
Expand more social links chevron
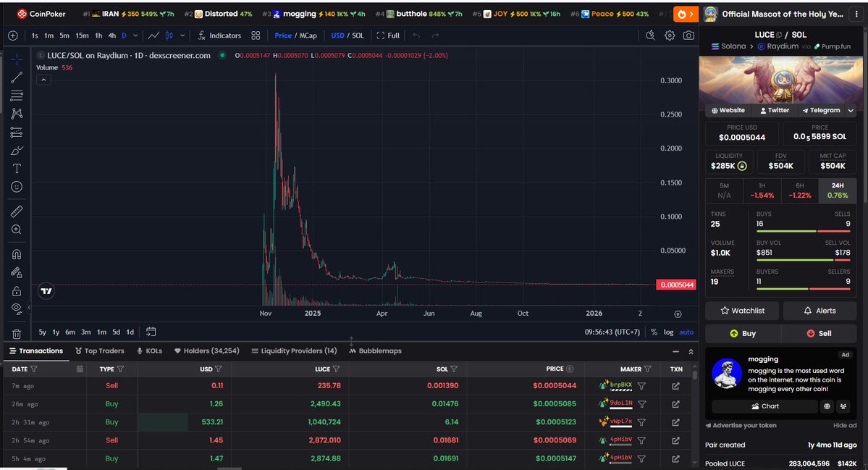point(851,111)
